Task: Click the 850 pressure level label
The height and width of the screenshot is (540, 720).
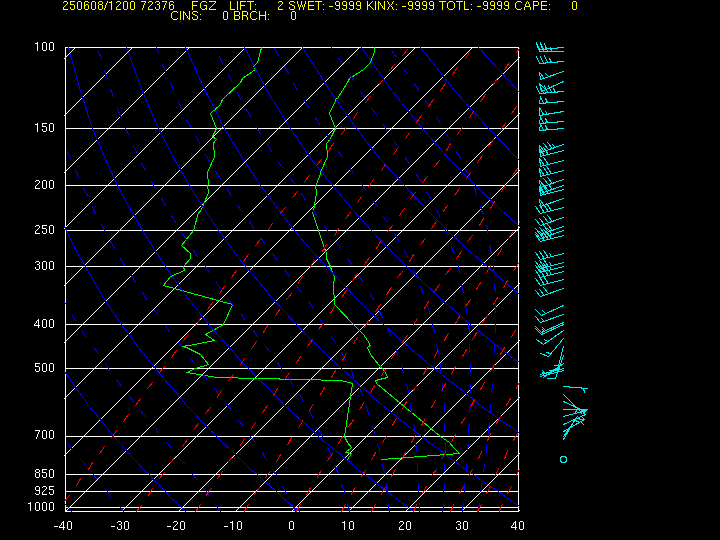Action: [45, 473]
